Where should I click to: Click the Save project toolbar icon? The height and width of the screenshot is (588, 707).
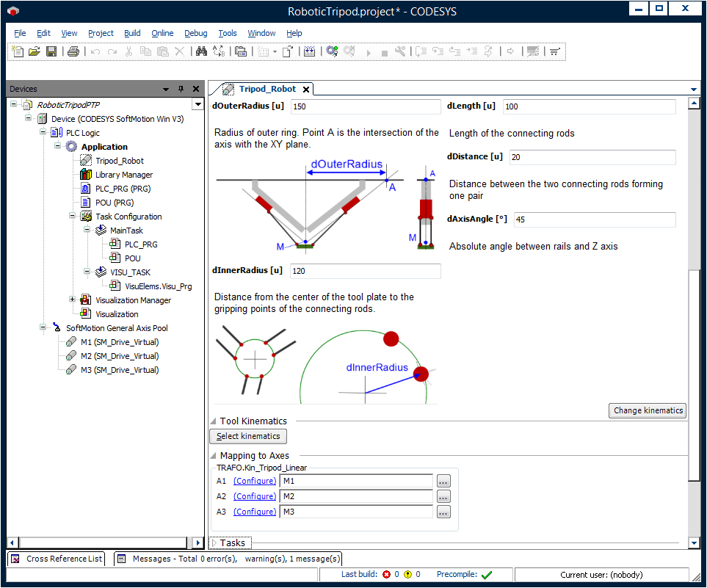click(x=51, y=51)
